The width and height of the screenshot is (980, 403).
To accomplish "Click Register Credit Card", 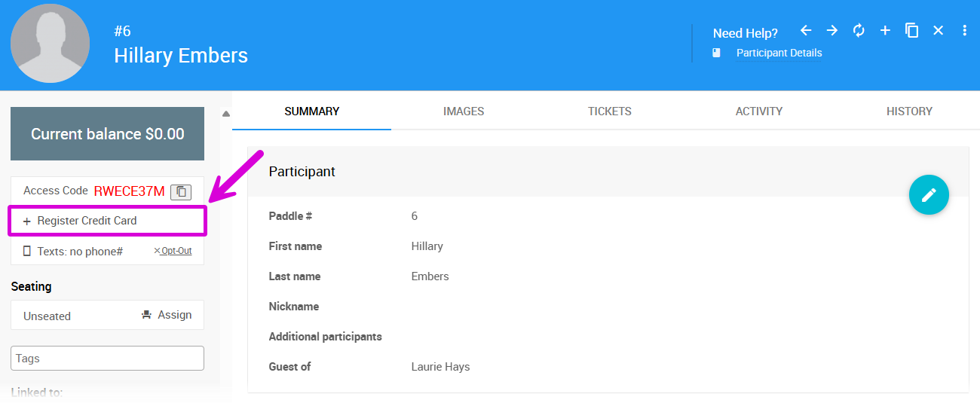I will [x=87, y=221].
